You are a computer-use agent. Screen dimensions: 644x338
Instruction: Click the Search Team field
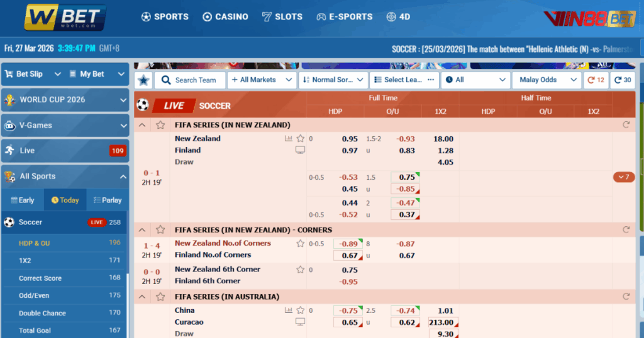point(189,80)
